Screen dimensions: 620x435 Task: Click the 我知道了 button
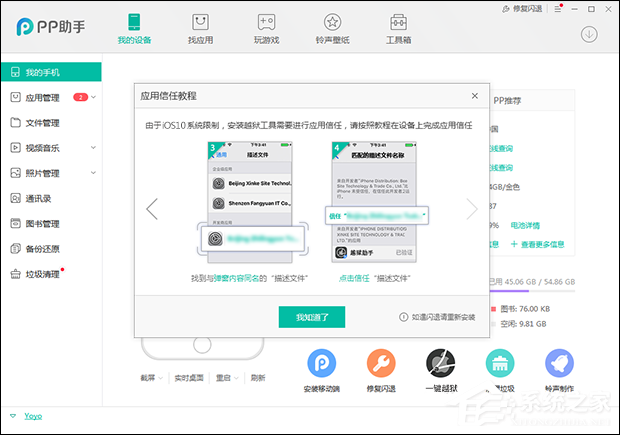[312, 317]
